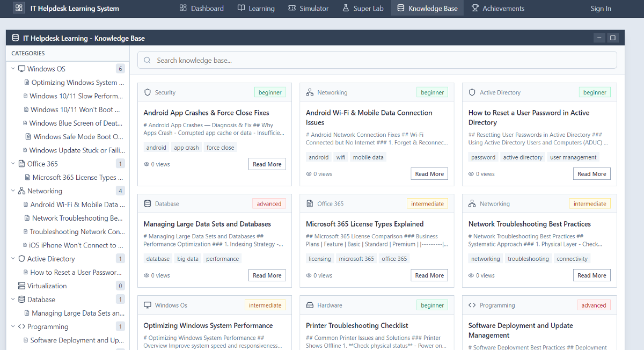644x350 pixels.
Task: Click the 'intermediate' badge on Office 365 card
Action: [427, 203]
